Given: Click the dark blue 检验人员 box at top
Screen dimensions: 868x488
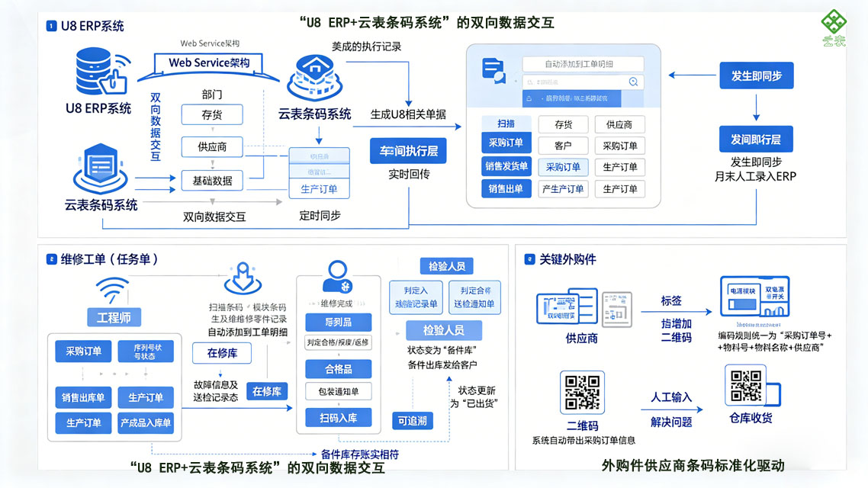Looking at the screenshot, I should click(x=446, y=266).
